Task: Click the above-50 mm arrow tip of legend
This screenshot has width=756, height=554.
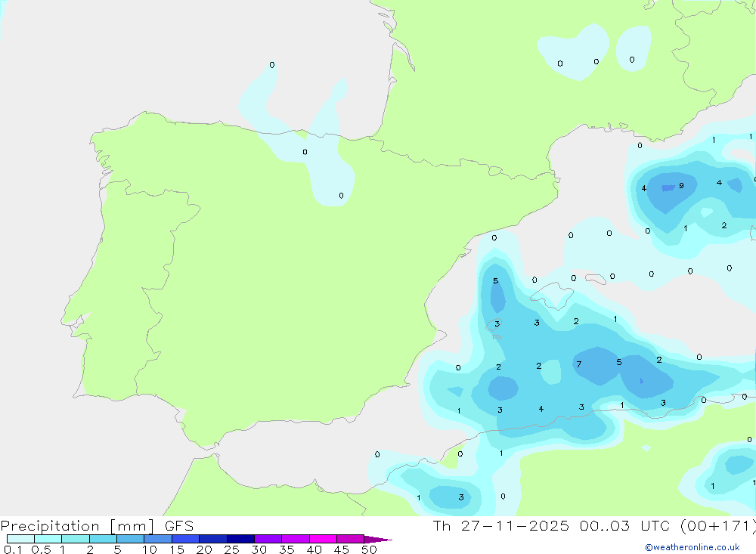Action: coord(378,540)
